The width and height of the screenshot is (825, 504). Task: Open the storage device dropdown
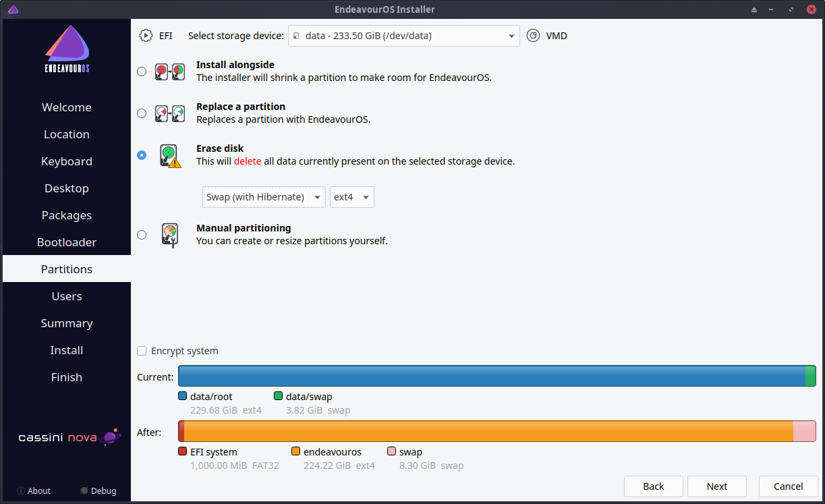[x=403, y=36]
